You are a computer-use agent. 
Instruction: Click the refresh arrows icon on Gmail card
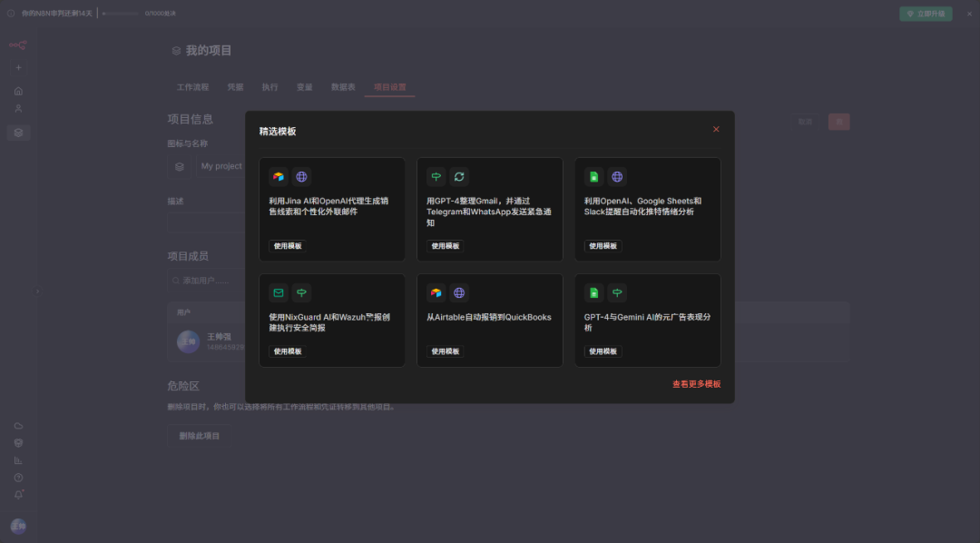coord(459,177)
